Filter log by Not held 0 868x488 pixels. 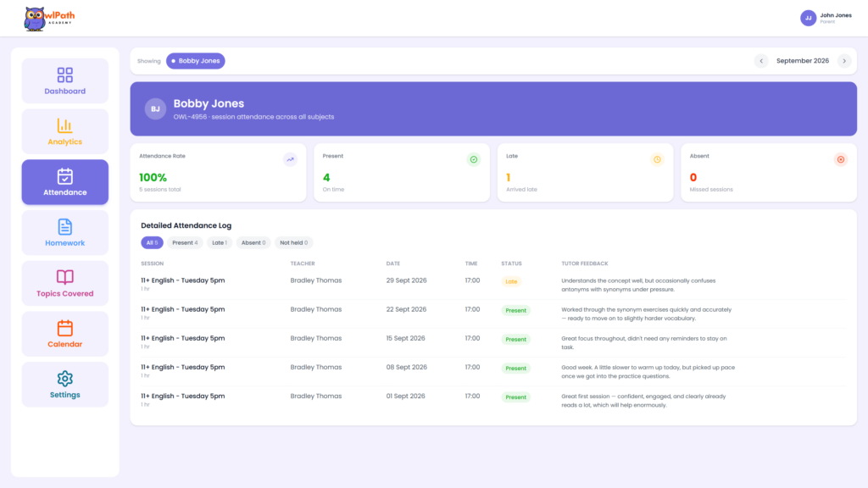tap(294, 243)
